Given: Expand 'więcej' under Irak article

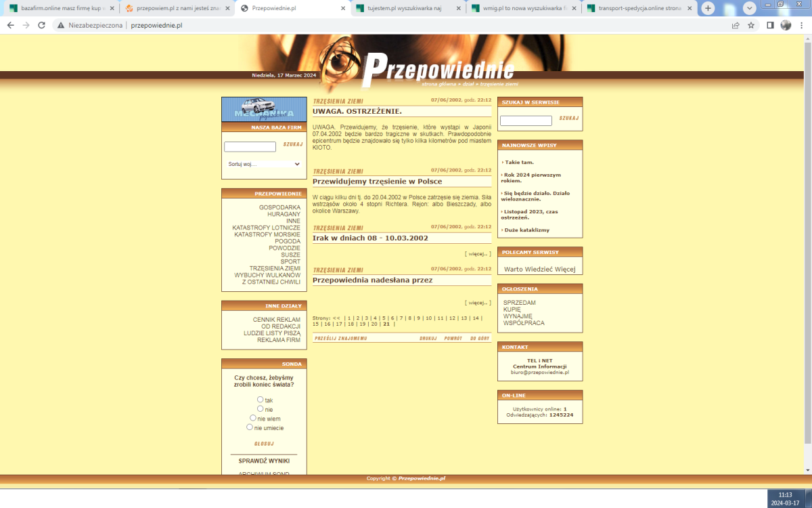Looking at the screenshot, I should point(478,254).
